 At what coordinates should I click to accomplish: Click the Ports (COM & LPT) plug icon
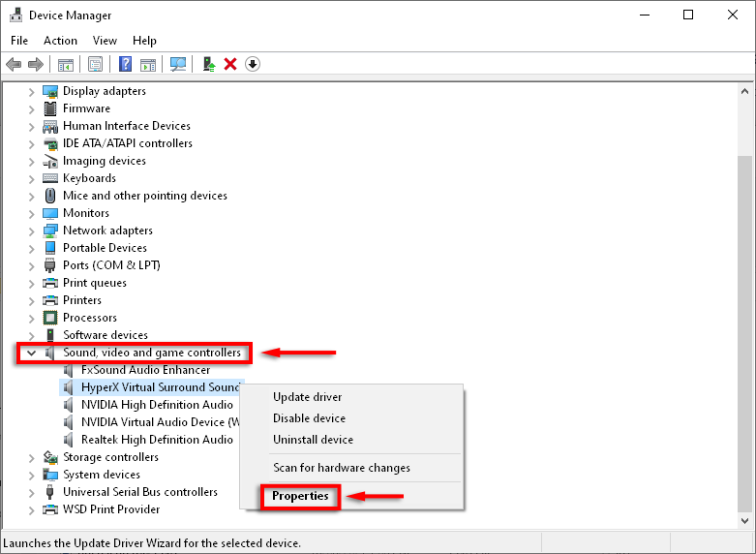point(50,265)
